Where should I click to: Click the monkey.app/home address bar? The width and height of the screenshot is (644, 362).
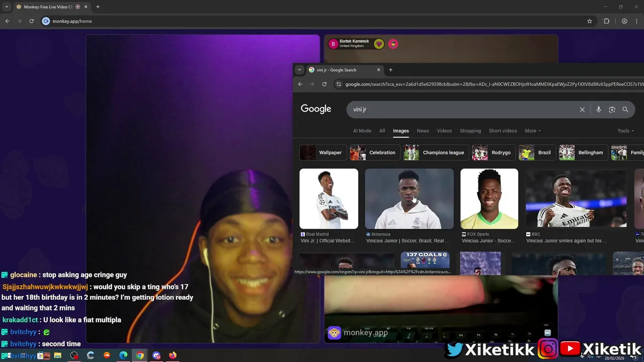(x=312, y=21)
